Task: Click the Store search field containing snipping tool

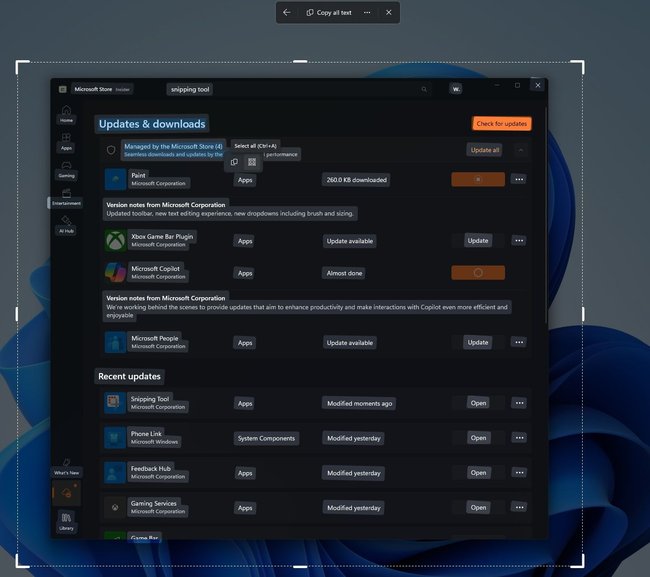Action: click(297, 89)
